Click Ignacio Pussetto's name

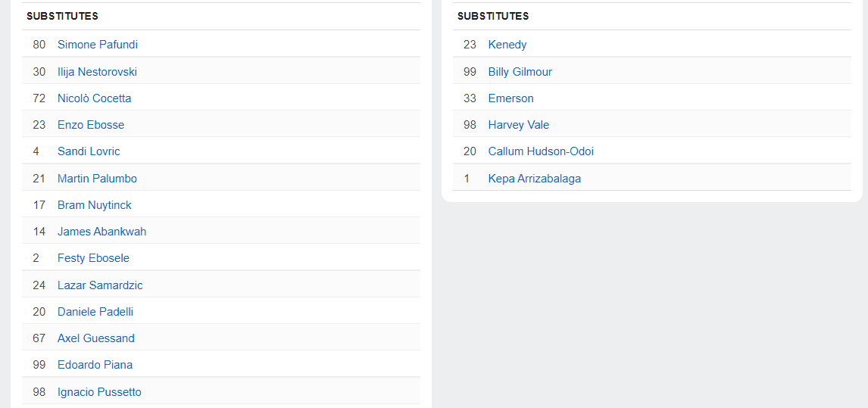coord(99,392)
